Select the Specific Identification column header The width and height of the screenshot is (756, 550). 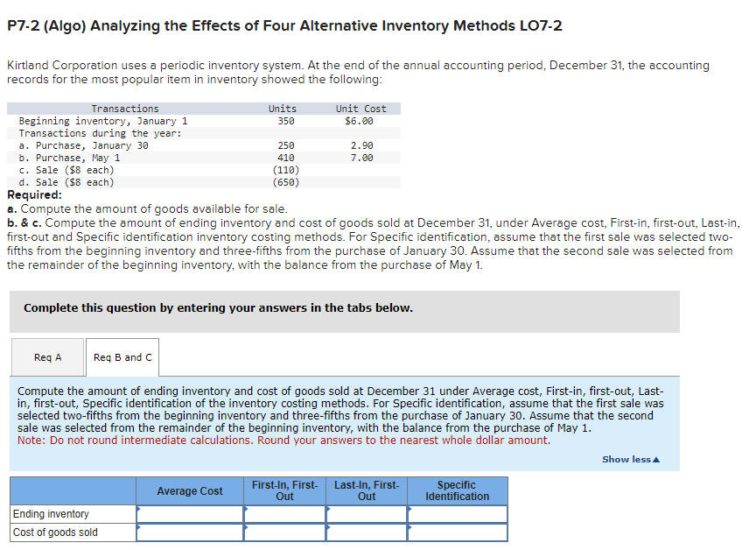pyautogui.click(x=457, y=490)
